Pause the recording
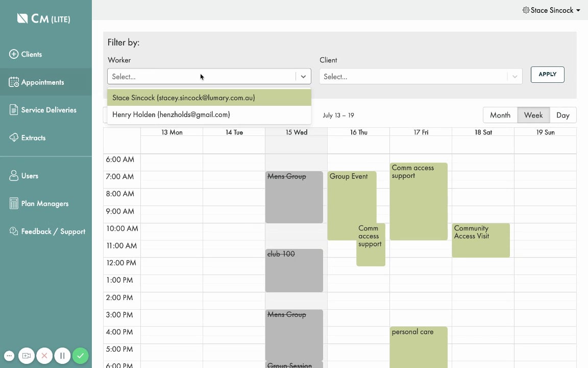 [62, 356]
